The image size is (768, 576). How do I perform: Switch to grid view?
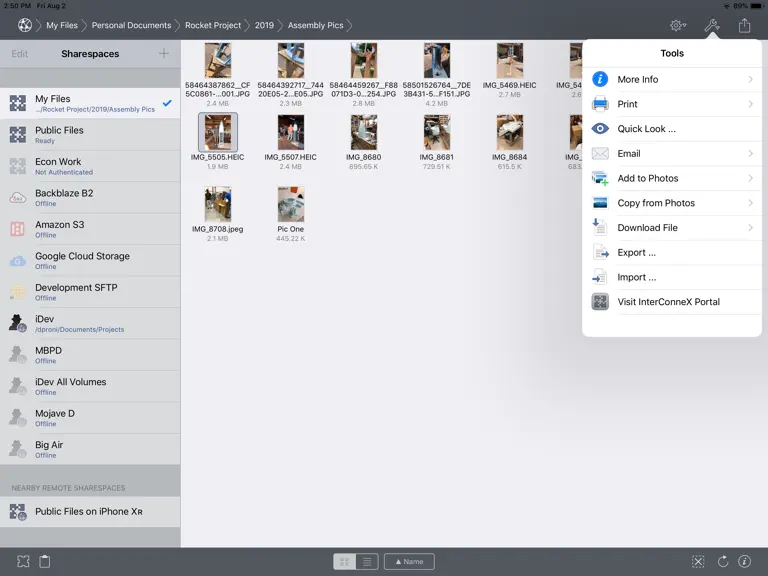coord(344,561)
